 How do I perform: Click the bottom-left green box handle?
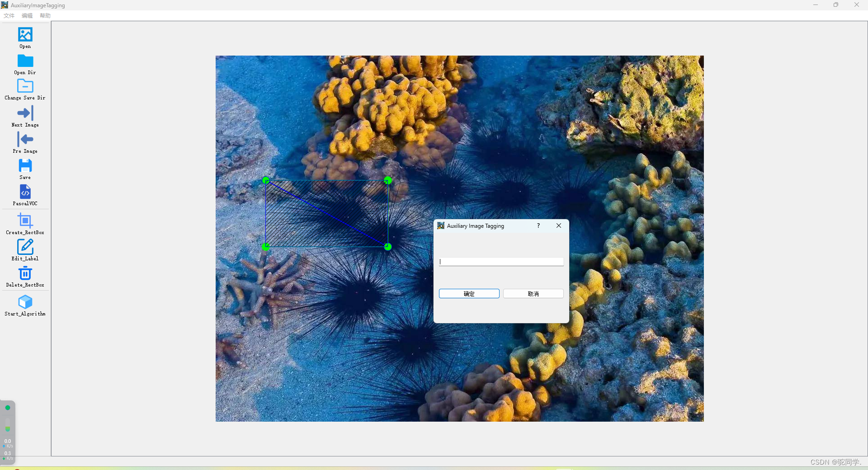coord(266,247)
